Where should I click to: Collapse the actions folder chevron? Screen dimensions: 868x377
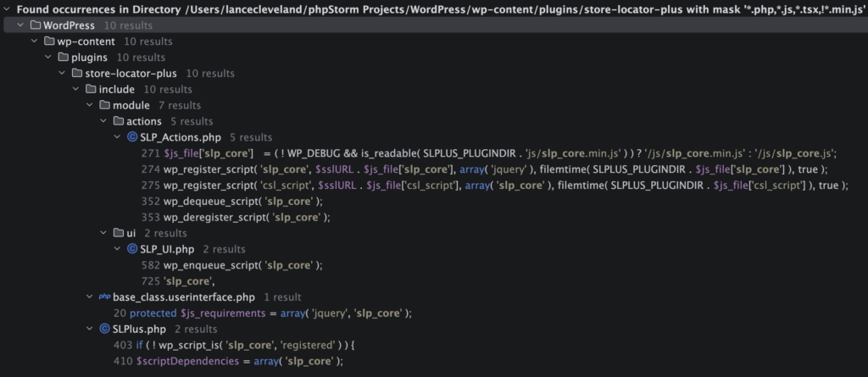(x=103, y=122)
